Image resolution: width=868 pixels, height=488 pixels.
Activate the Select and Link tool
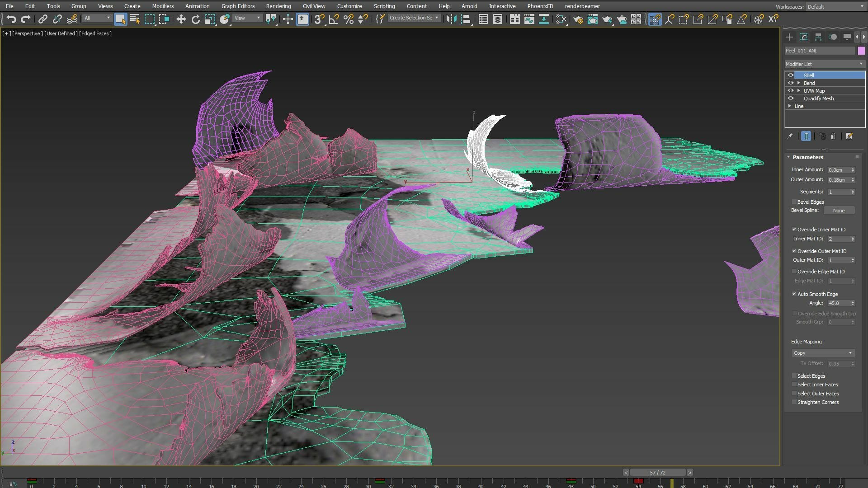42,19
